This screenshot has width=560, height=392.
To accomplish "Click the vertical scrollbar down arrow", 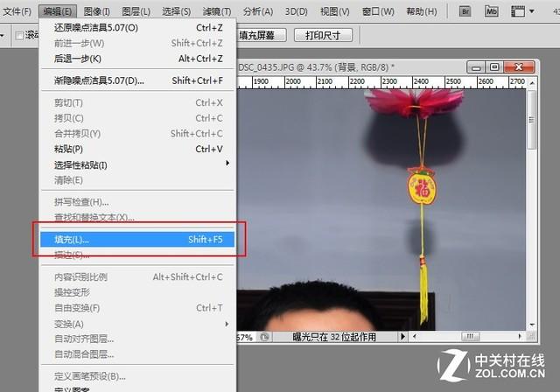I will pos(532,325).
